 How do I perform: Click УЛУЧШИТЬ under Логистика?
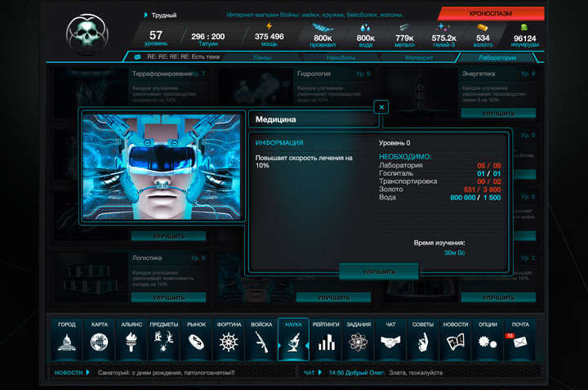coord(168,298)
